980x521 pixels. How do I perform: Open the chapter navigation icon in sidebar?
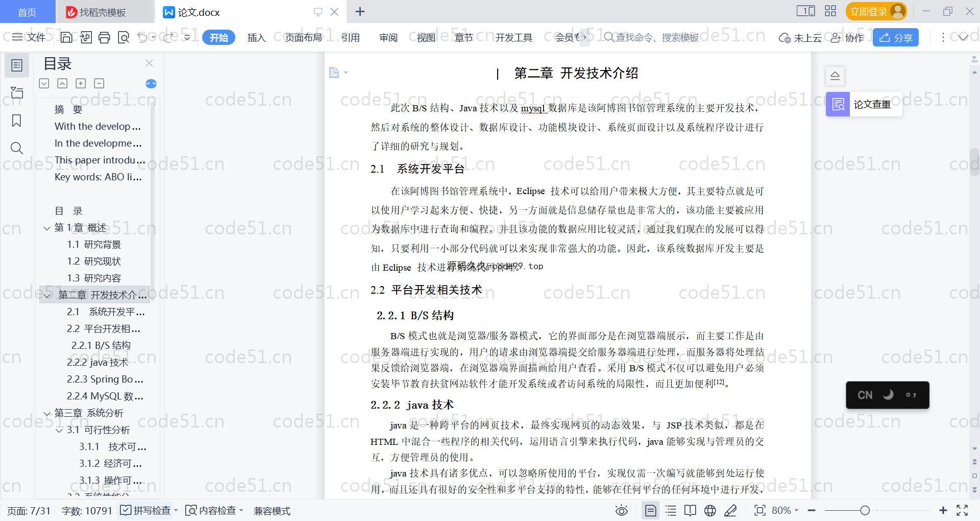tap(17, 92)
